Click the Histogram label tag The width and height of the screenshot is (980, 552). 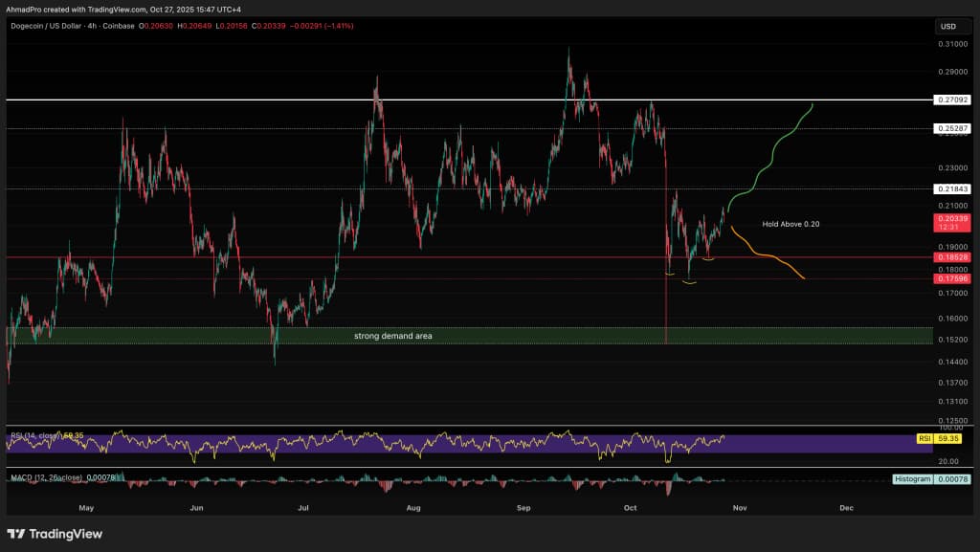click(x=911, y=478)
